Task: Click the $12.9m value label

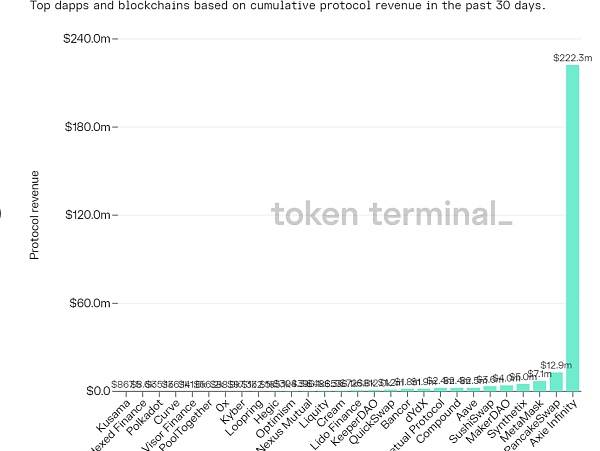Action: pos(556,365)
